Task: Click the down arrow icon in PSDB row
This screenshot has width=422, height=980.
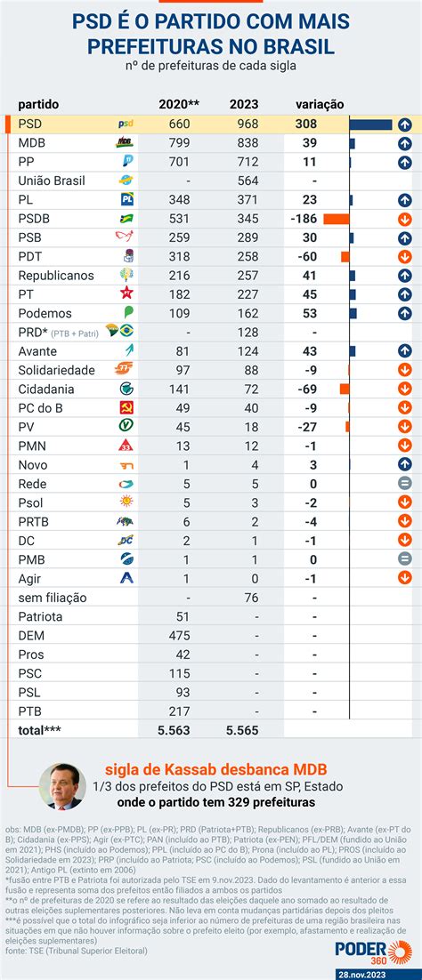Action: tap(405, 219)
